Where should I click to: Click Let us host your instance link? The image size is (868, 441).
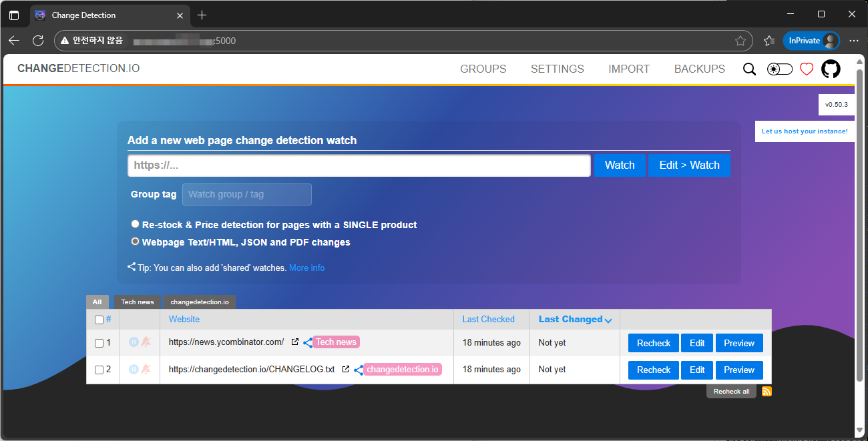pyautogui.click(x=805, y=131)
